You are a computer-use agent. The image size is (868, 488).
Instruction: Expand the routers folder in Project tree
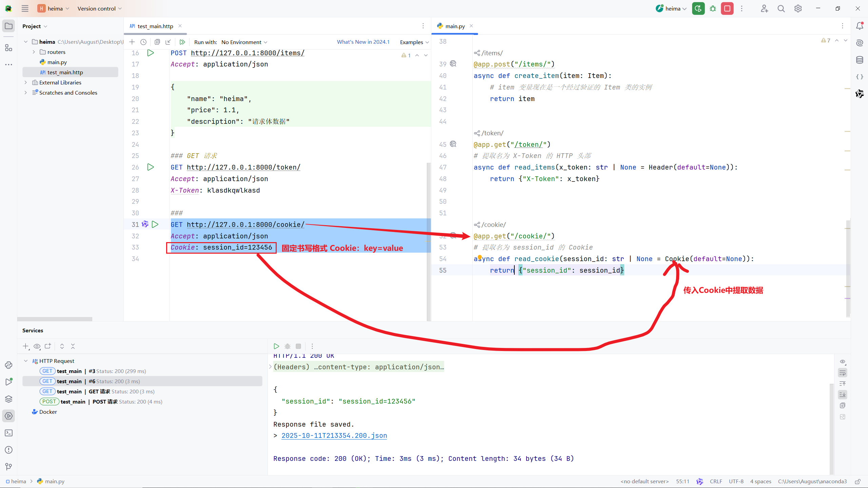(x=34, y=52)
